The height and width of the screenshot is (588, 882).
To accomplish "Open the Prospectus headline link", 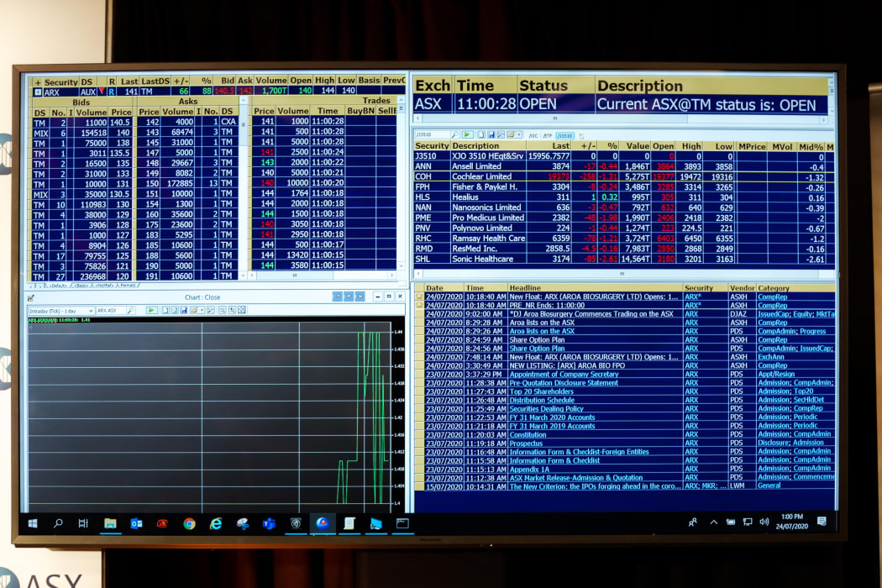I will point(526,444).
